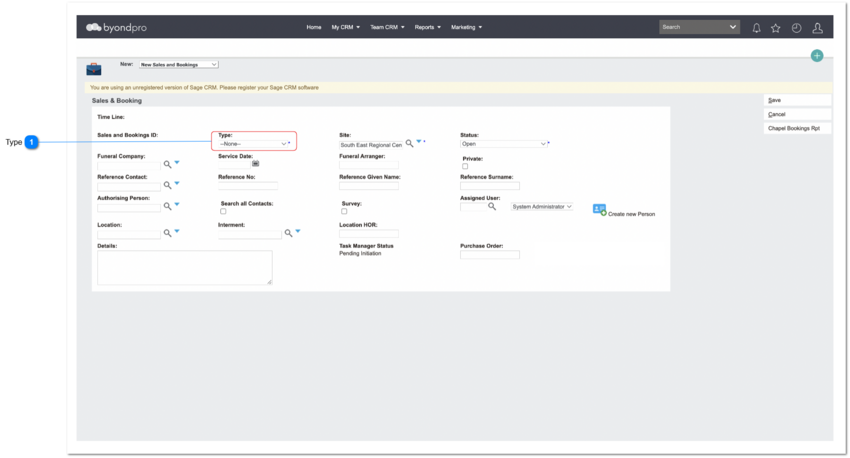The height and width of the screenshot is (458, 850).
Task: Open the Service Date calendar picker
Action: point(255,163)
